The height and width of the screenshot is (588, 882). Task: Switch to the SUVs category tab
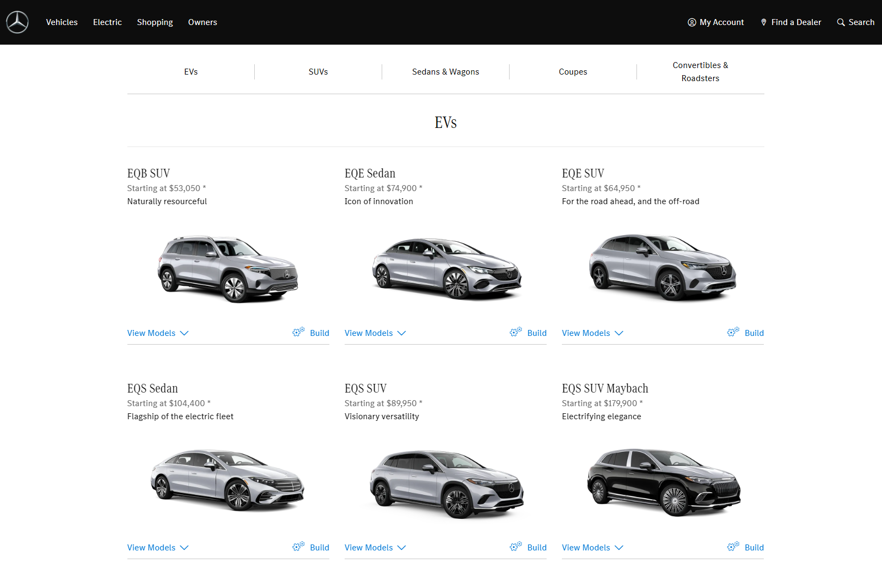[318, 72]
